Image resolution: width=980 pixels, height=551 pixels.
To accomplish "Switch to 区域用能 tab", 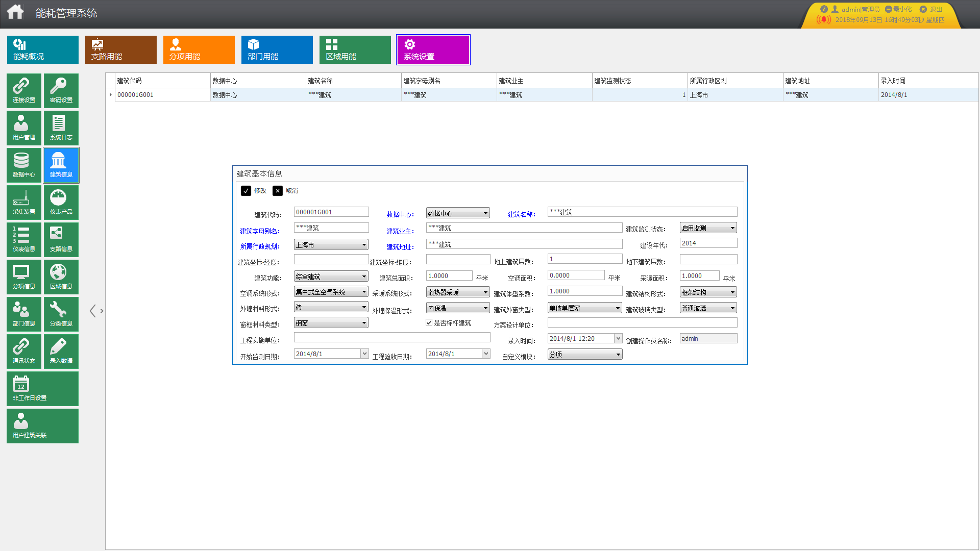I will [x=355, y=49].
